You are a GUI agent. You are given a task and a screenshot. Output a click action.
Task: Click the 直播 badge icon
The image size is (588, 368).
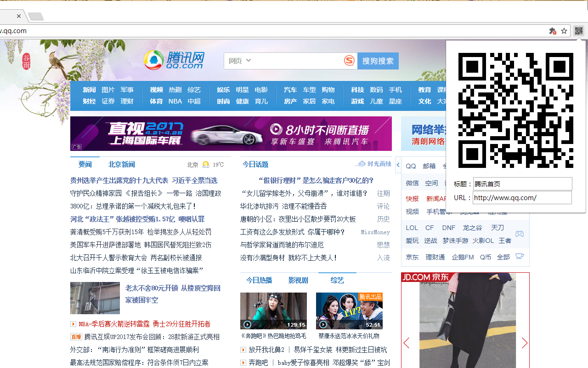pyautogui.click(x=76, y=337)
